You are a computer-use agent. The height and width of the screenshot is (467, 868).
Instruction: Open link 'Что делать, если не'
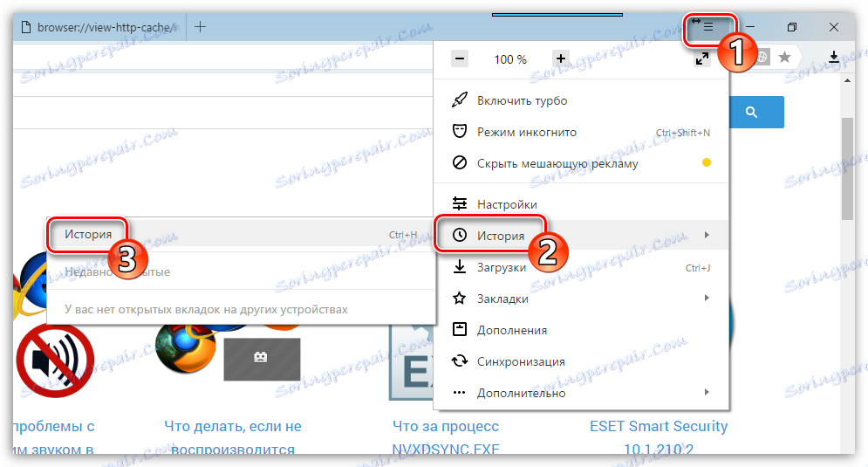click(x=233, y=427)
